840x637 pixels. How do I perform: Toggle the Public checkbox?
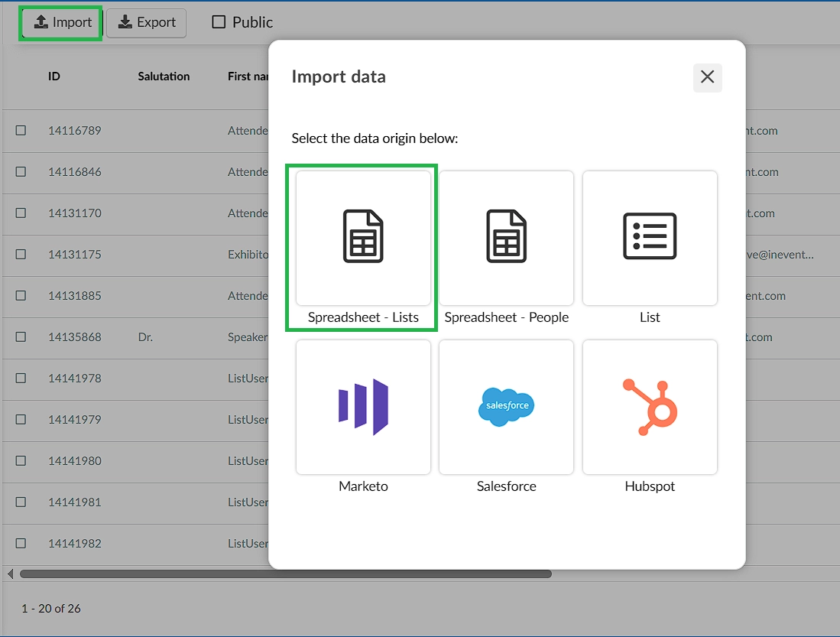(x=219, y=22)
